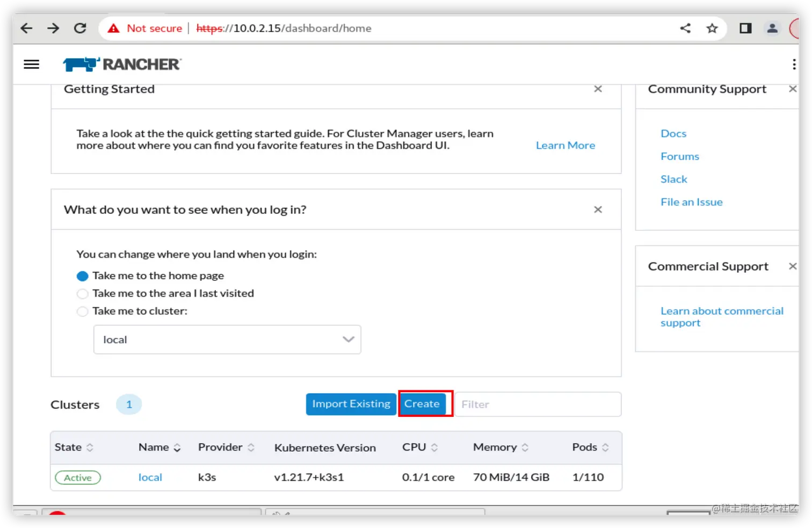Open the File an Issue link
The height and width of the screenshot is (528, 812).
tap(692, 202)
